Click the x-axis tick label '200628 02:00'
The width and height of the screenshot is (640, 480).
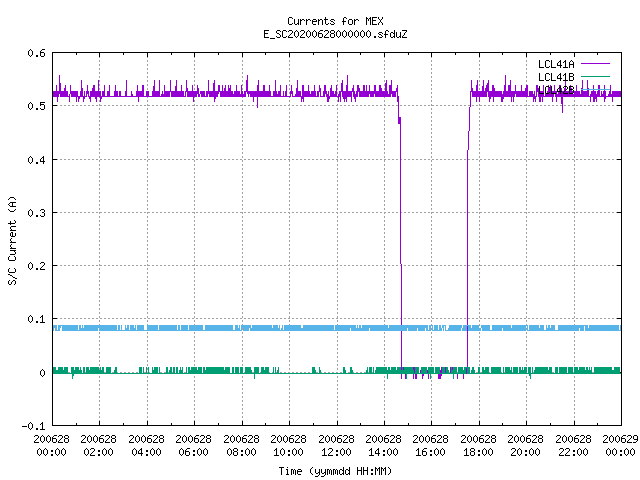[x=98, y=445]
